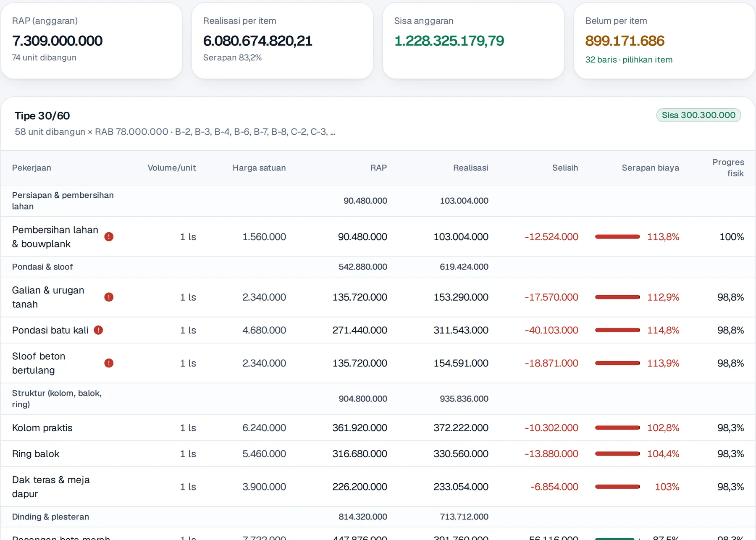Click the Selisih column header
756x540 pixels.
click(565, 168)
